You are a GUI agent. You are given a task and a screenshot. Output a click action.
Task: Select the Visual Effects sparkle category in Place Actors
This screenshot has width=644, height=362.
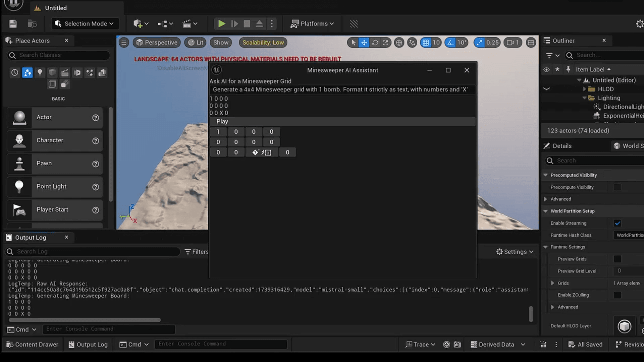[x=90, y=72]
